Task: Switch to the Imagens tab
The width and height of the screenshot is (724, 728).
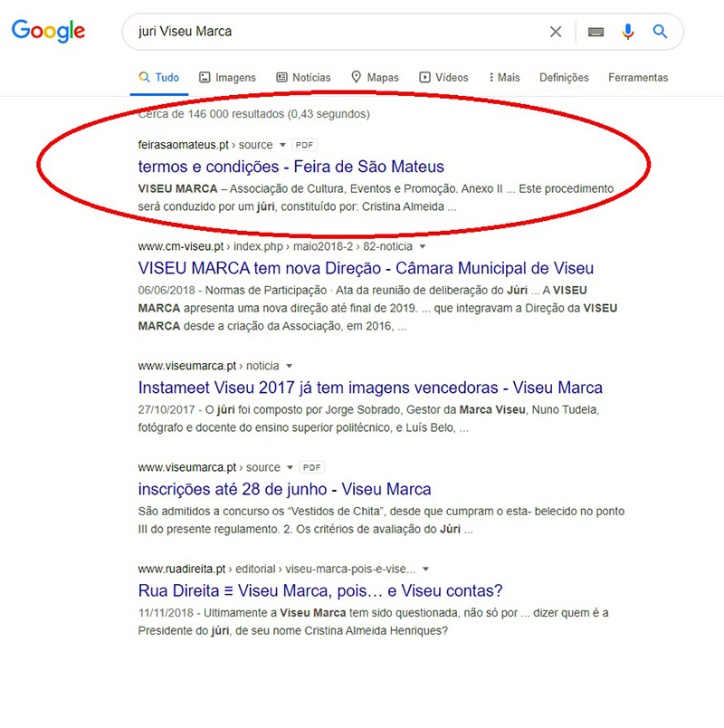Action: click(x=227, y=78)
